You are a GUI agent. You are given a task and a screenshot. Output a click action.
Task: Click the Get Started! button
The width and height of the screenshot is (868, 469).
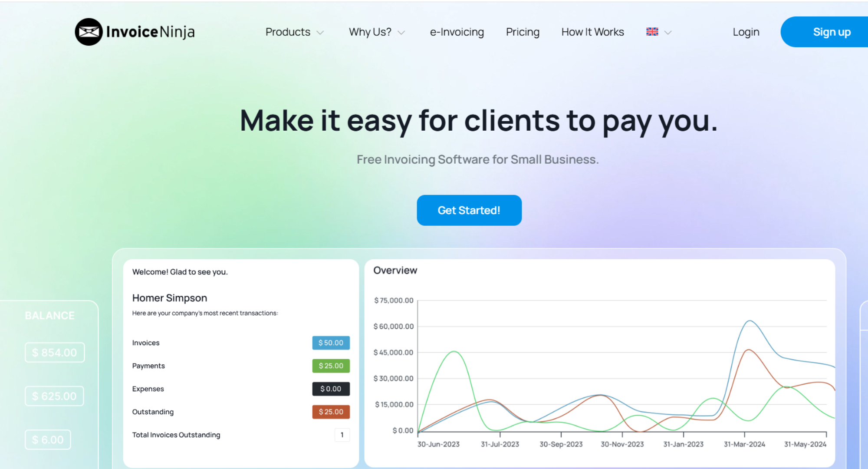pyautogui.click(x=469, y=210)
